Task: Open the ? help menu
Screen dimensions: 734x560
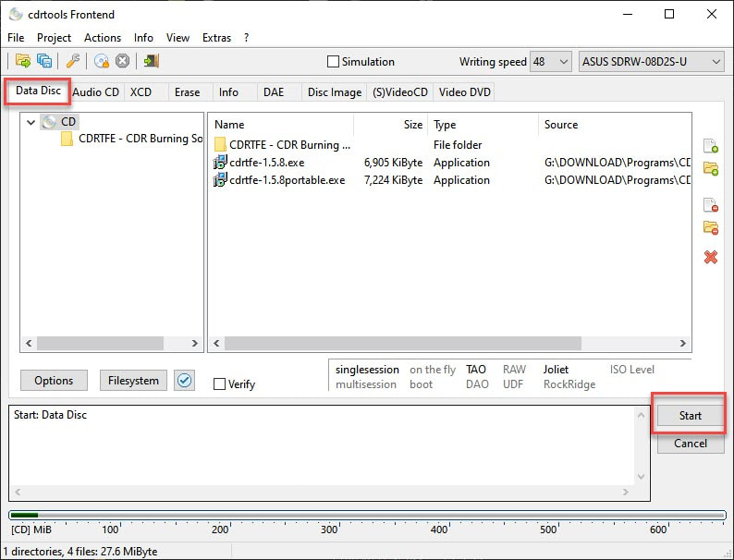Action: click(246, 38)
